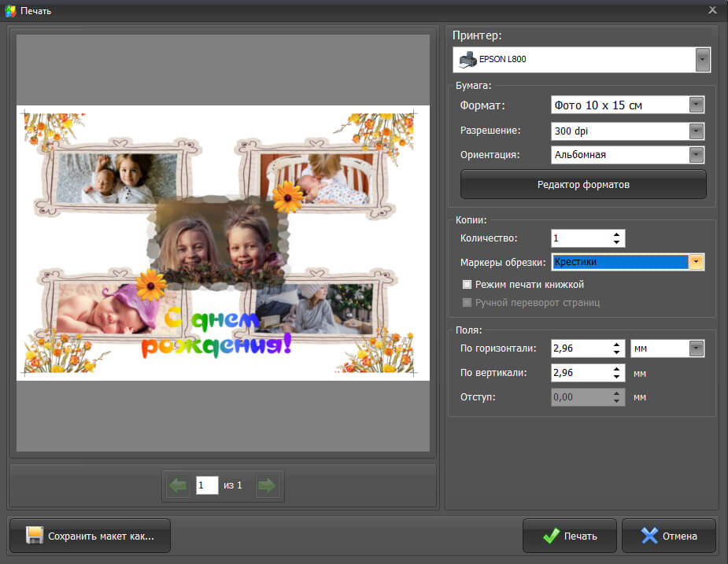Expand the 300 dpi resolution dropdown

pyautogui.click(x=696, y=131)
